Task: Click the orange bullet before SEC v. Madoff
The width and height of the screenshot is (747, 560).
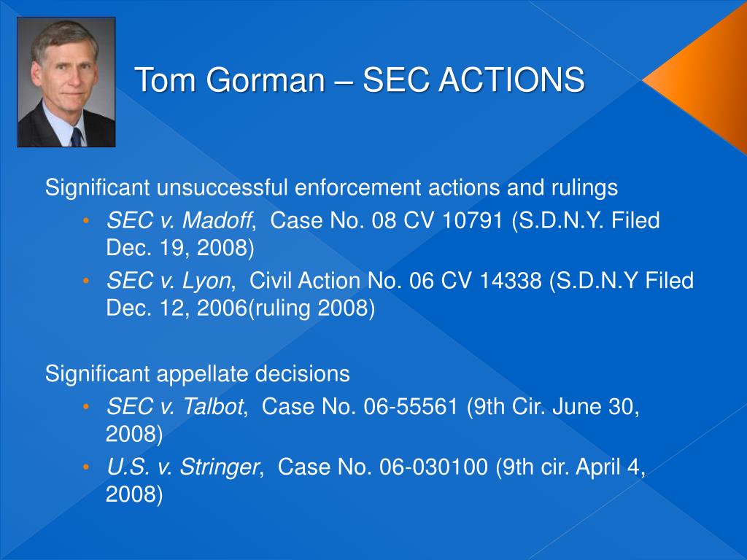Action: (86, 220)
